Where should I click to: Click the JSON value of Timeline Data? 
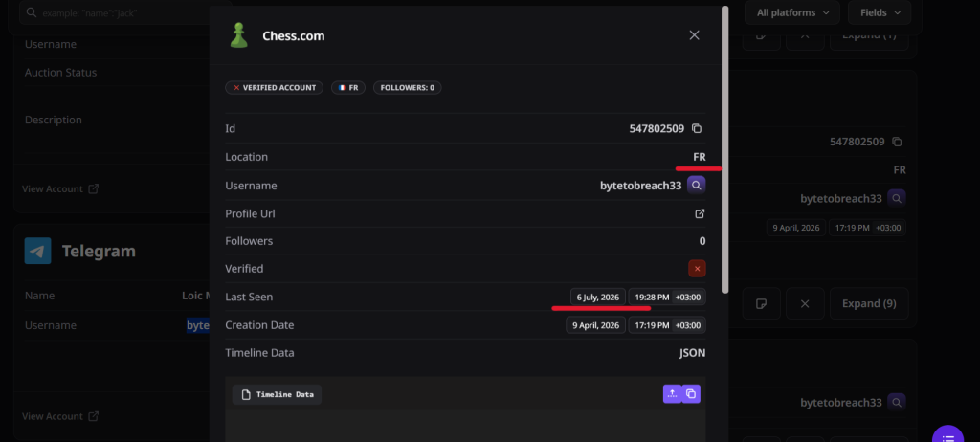click(x=693, y=353)
